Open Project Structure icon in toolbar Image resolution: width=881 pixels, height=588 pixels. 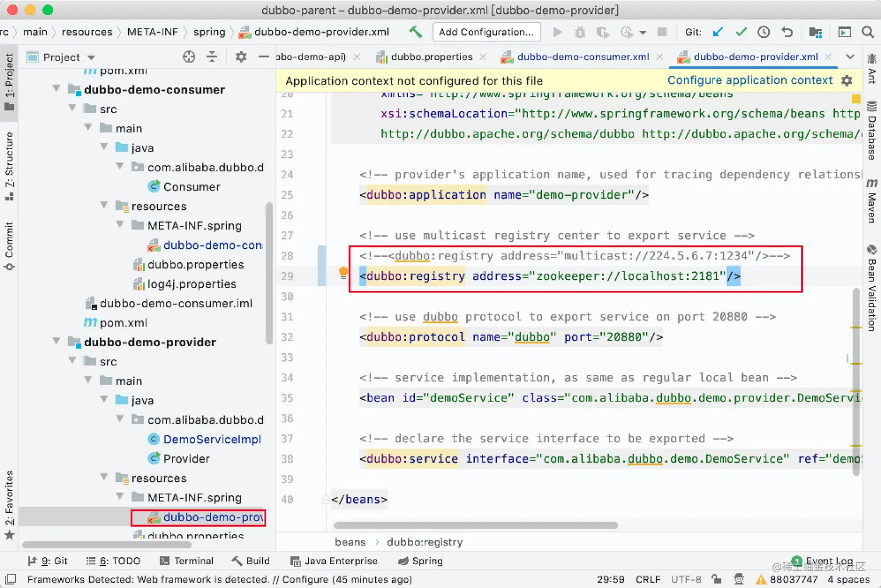click(816, 32)
